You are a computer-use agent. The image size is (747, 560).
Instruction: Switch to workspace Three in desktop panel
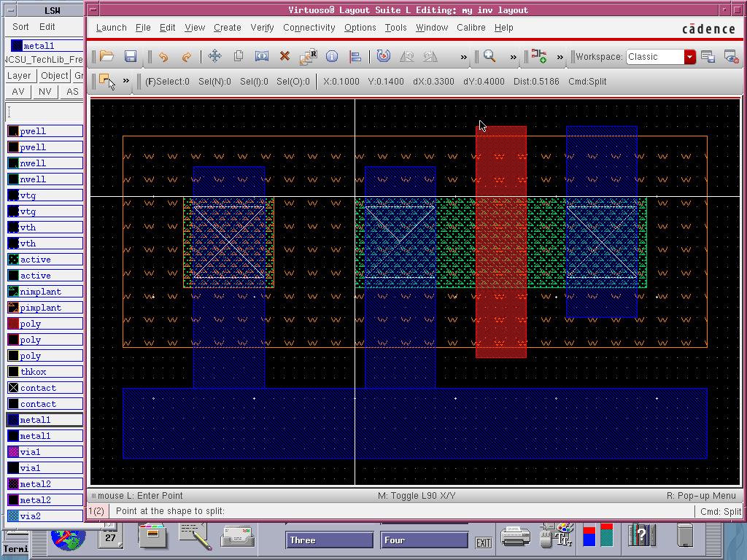(x=329, y=540)
